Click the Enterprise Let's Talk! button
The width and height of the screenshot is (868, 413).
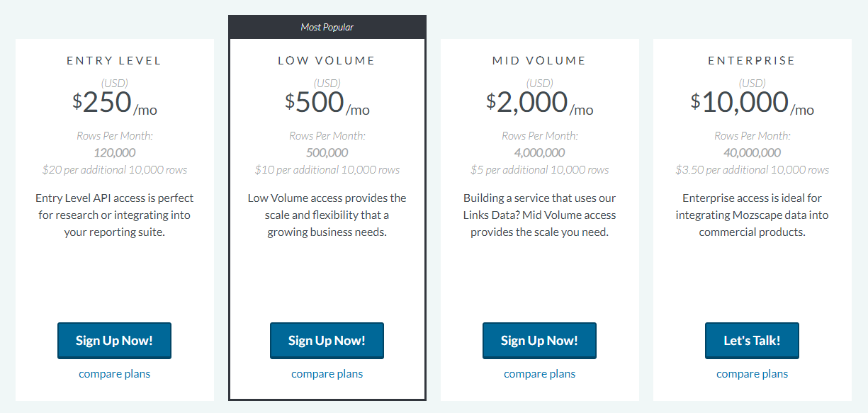(x=752, y=341)
